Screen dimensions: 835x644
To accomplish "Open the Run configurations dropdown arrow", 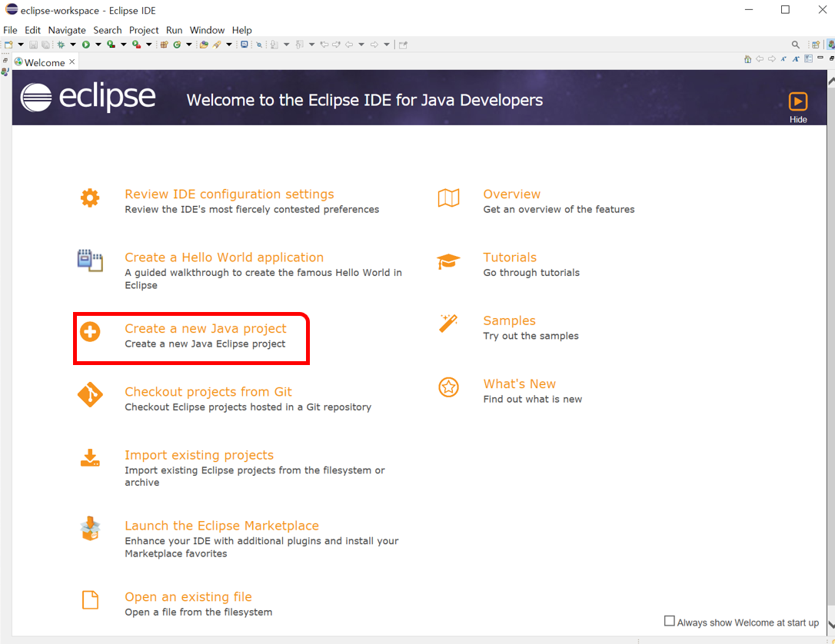I will point(98,45).
